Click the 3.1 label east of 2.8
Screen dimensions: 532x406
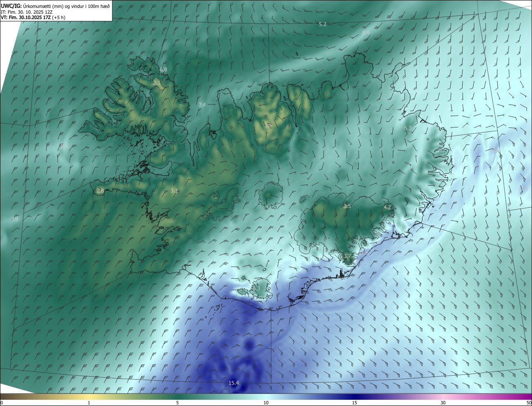tap(174, 191)
